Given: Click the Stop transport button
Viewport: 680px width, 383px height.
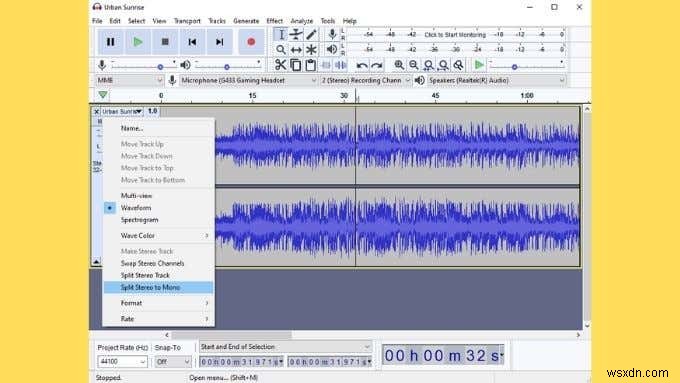Looking at the screenshot, I should [165, 42].
